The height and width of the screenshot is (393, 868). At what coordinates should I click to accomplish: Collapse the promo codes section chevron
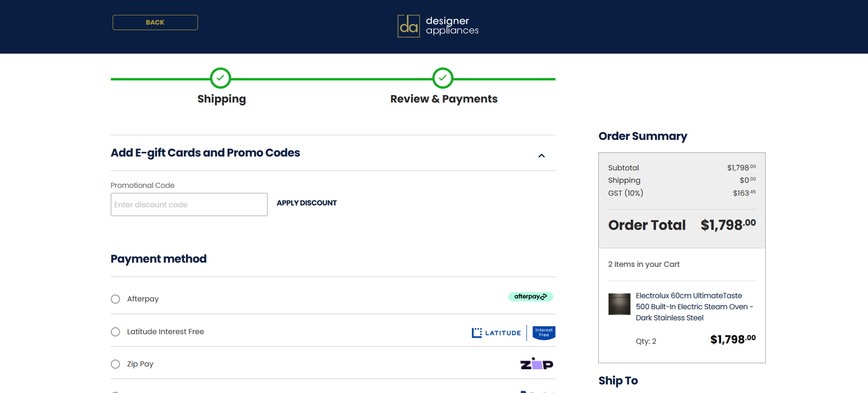(541, 156)
